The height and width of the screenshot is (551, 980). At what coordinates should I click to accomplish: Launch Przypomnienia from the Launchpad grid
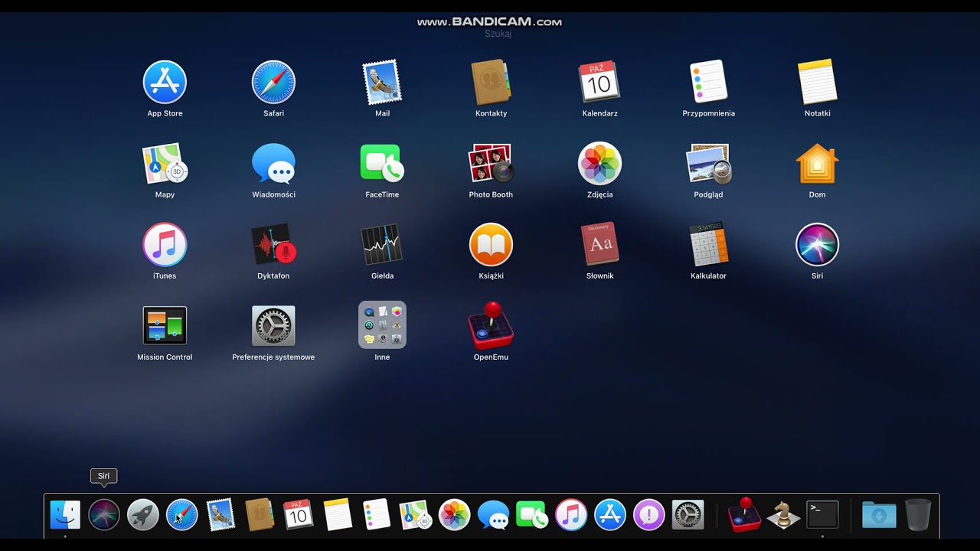tap(708, 83)
